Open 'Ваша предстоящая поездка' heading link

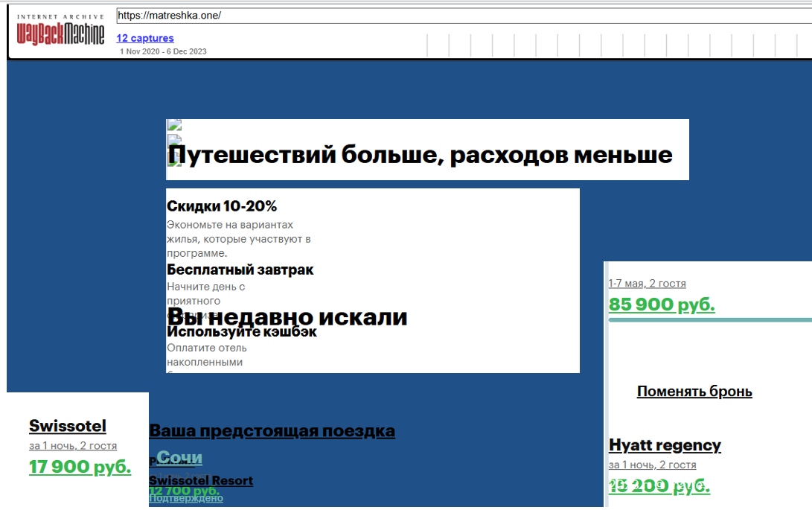[x=272, y=431]
